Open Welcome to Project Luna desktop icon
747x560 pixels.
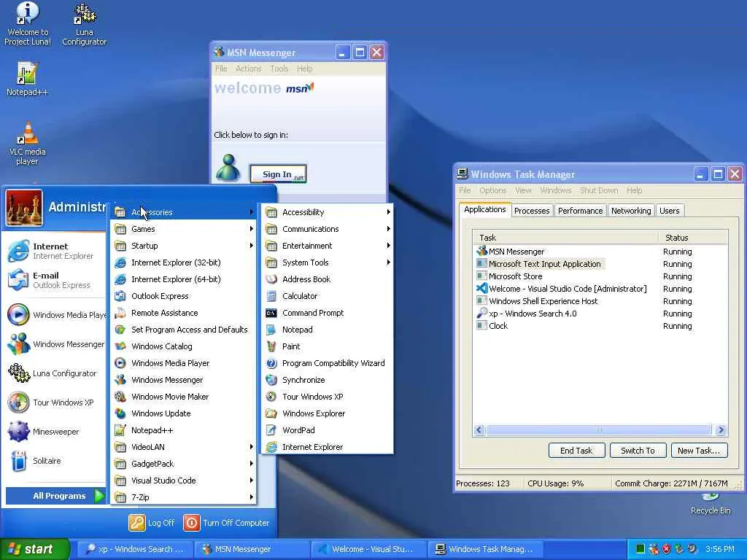(28, 25)
